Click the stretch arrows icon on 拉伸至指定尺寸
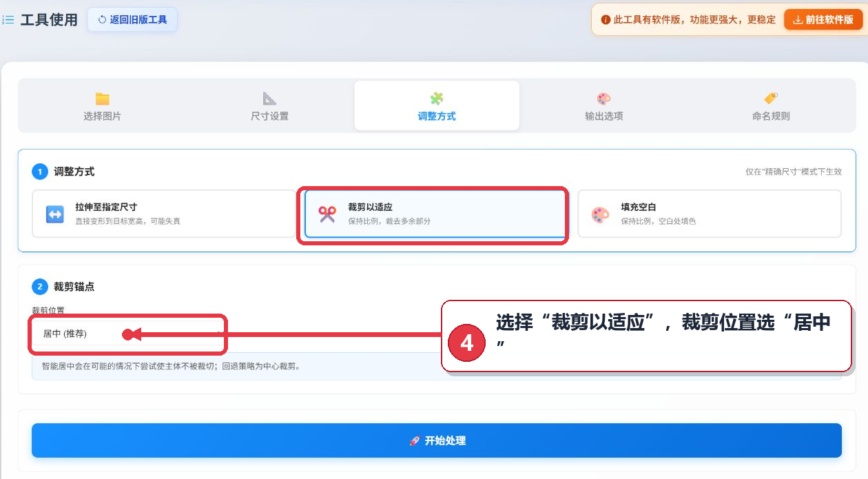 [55, 214]
